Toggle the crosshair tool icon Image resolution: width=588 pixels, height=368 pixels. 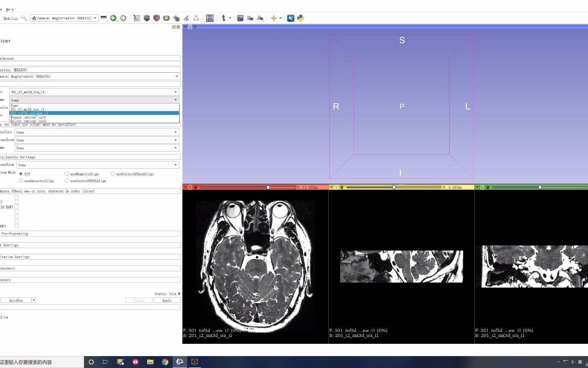click(x=274, y=18)
